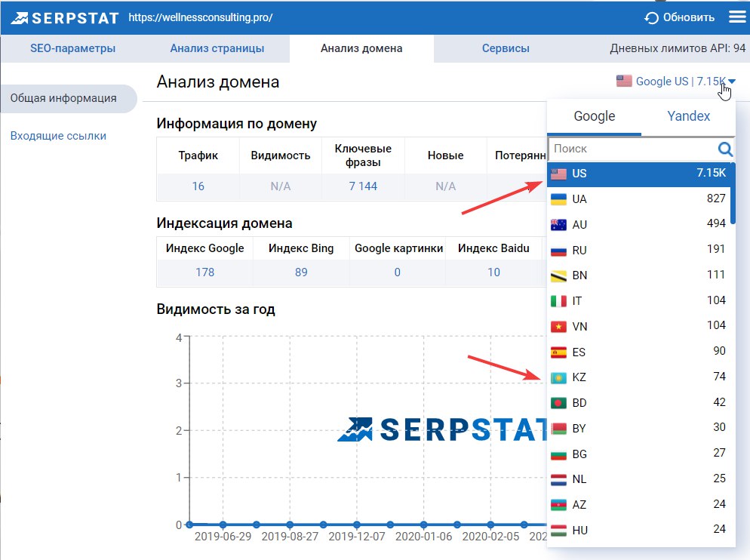The height and width of the screenshot is (560, 750).
Task: Click the Видимость N/A value
Action: pyautogui.click(x=280, y=186)
